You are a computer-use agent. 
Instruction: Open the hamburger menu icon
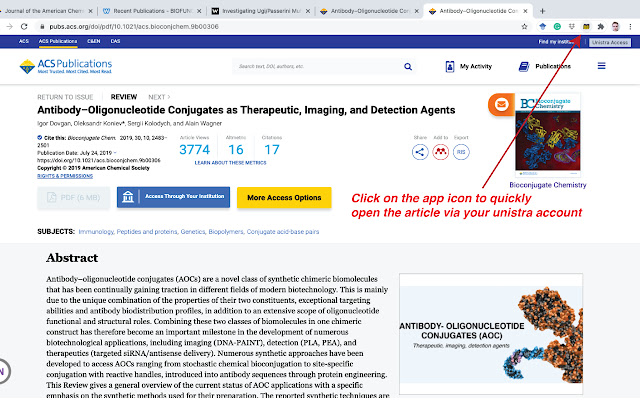point(602,66)
